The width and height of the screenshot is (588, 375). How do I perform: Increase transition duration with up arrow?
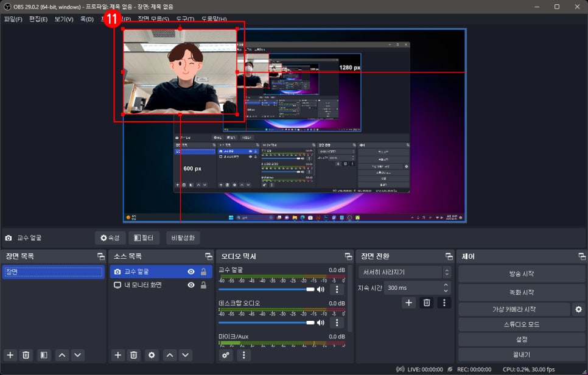click(446, 285)
